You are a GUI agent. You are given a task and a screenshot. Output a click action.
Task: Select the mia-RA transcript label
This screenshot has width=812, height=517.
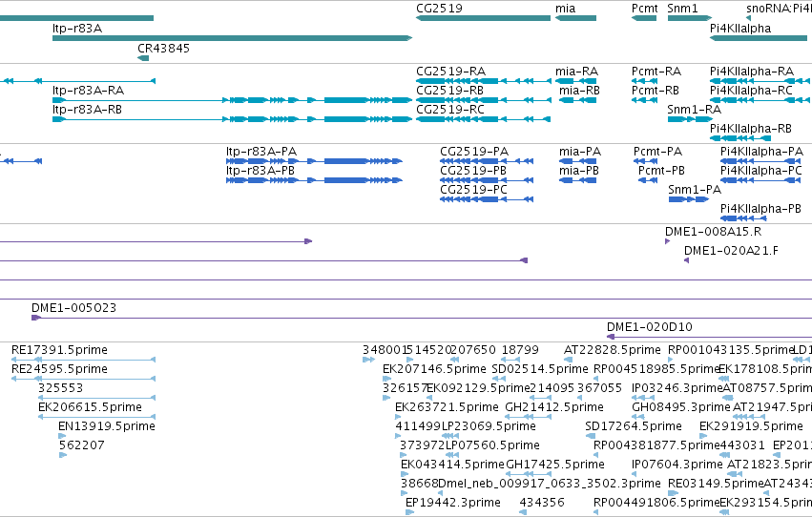[x=577, y=71]
